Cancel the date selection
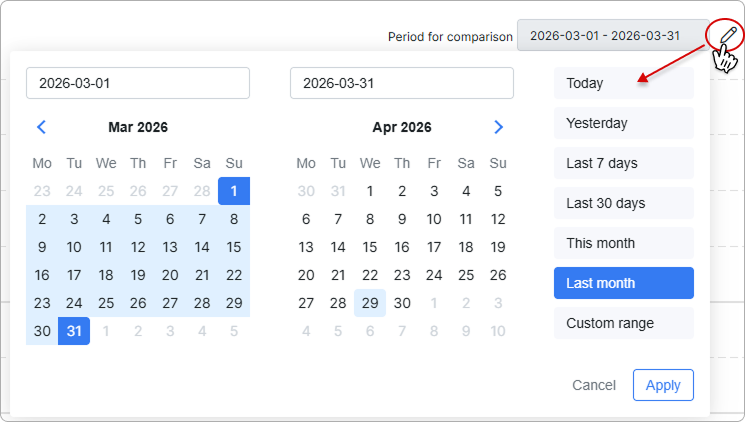Image resolution: width=745 pixels, height=422 pixels. pyautogui.click(x=594, y=385)
